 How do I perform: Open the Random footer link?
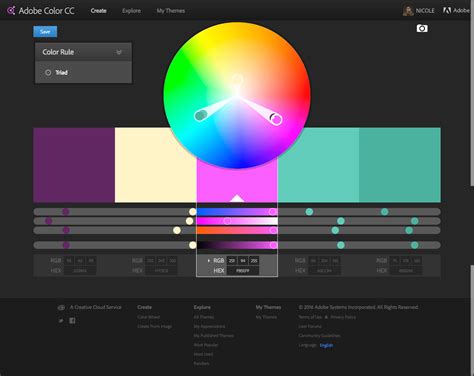(x=201, y=364)
